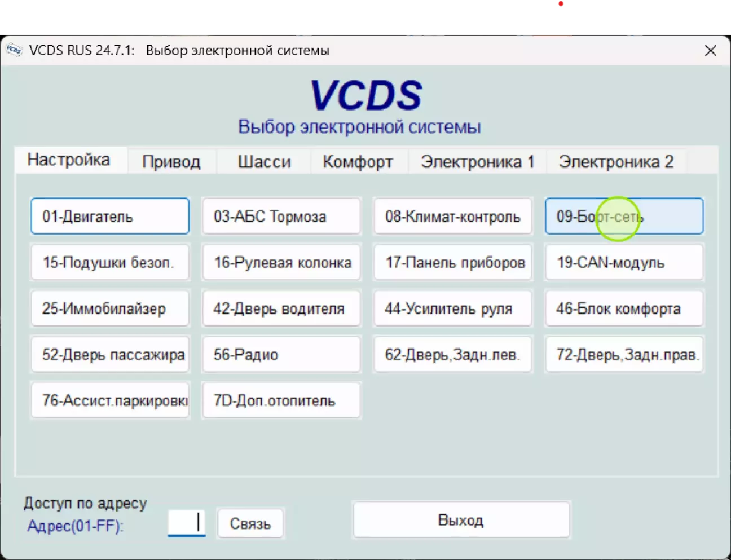Image resolution: width=731 pixels, height=560 pixels.
Task: Open the 03-АБС Тормоза module
Action: click(x=281, y=216)
